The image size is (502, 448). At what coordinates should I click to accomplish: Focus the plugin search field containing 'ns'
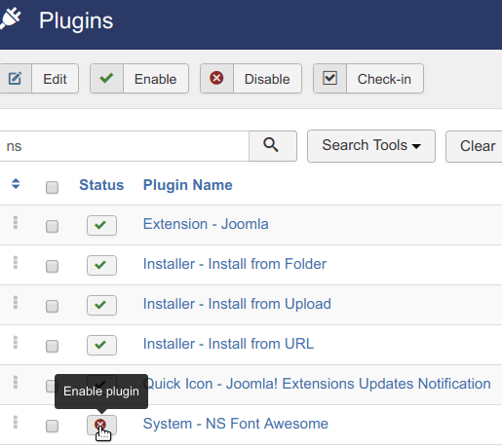[124, 146]
